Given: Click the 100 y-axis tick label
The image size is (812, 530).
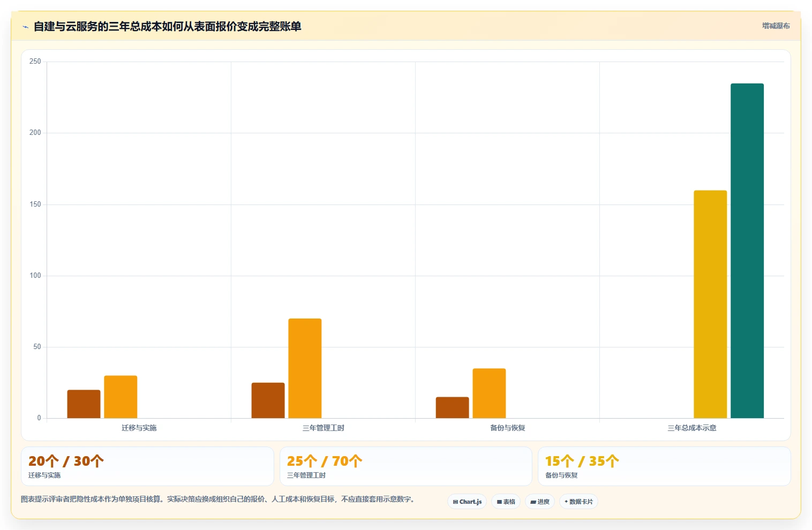Looking at the screenshot, I should 35,276.
